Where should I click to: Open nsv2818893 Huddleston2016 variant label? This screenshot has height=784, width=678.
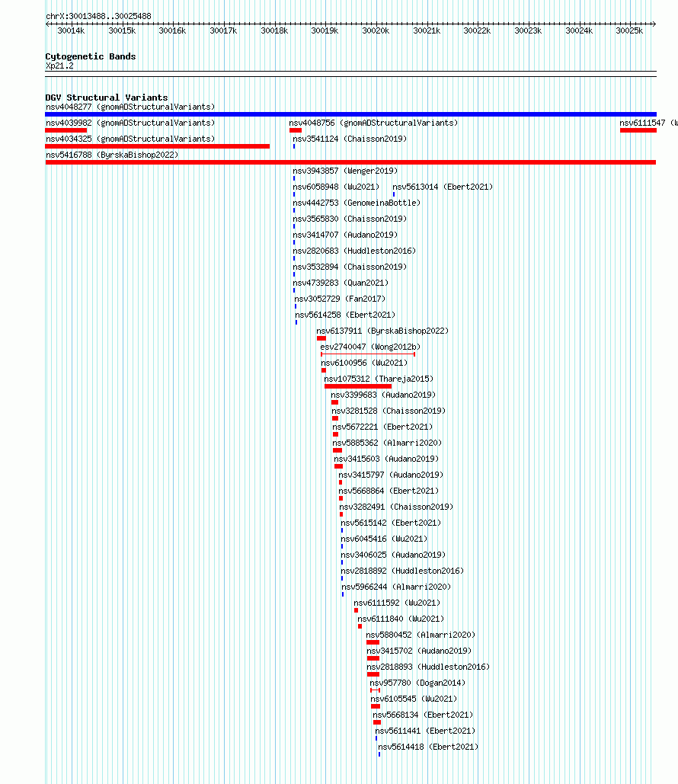[x=428, y=667]
